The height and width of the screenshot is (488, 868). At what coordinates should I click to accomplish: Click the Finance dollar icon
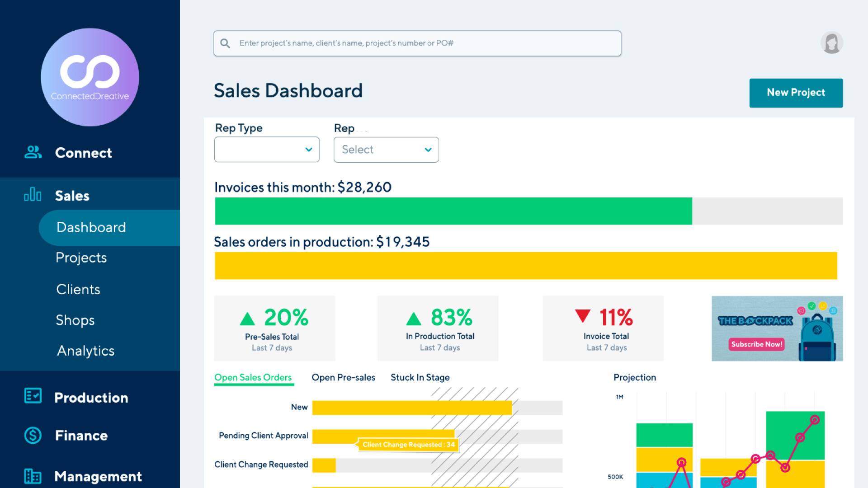[32, 435]
